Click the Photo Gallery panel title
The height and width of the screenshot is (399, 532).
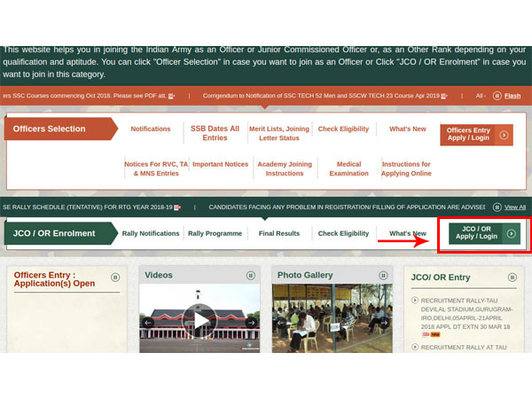[x=305, y=275]
